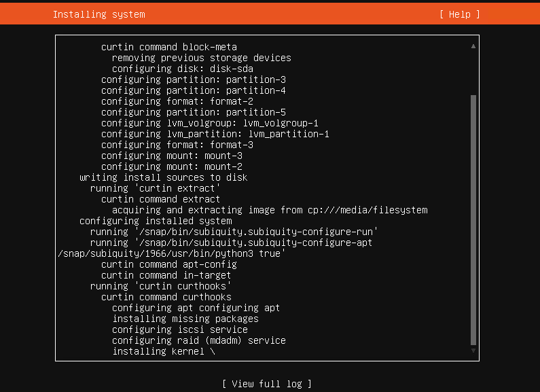Open the Help menu

pyautogui.click(x=459, y=14)
